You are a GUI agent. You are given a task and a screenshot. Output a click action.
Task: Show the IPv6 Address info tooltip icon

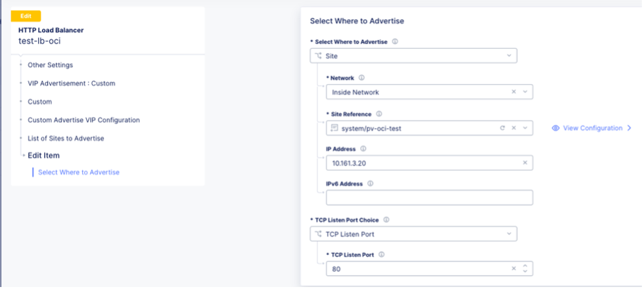pyautogui.click(x=370, y=184)
